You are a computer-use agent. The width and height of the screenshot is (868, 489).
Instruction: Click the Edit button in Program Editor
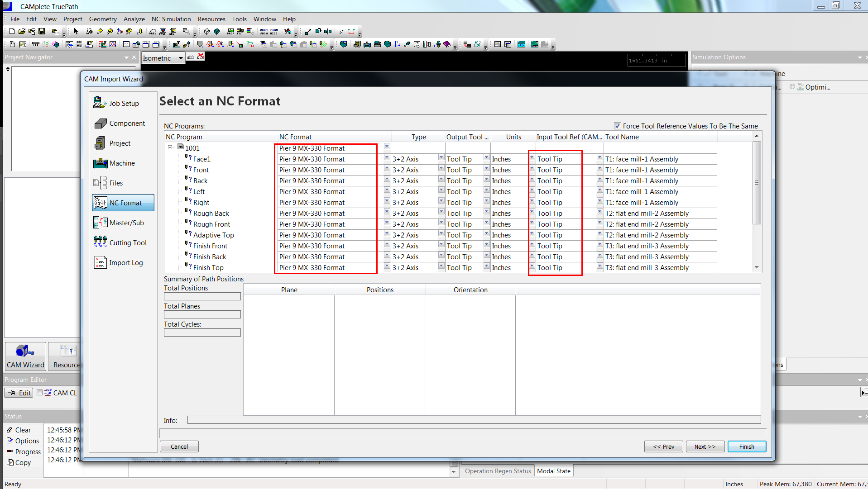[19, 393]
